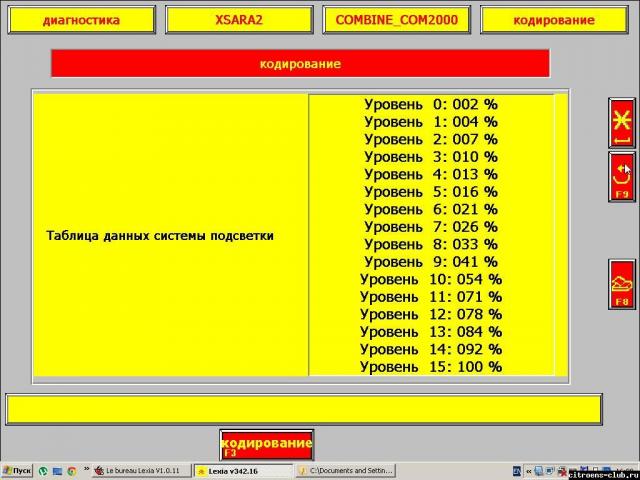Open the Пуск start menu
The width and height of the screenshot is (640, 480).
click(x=17, y=471)
